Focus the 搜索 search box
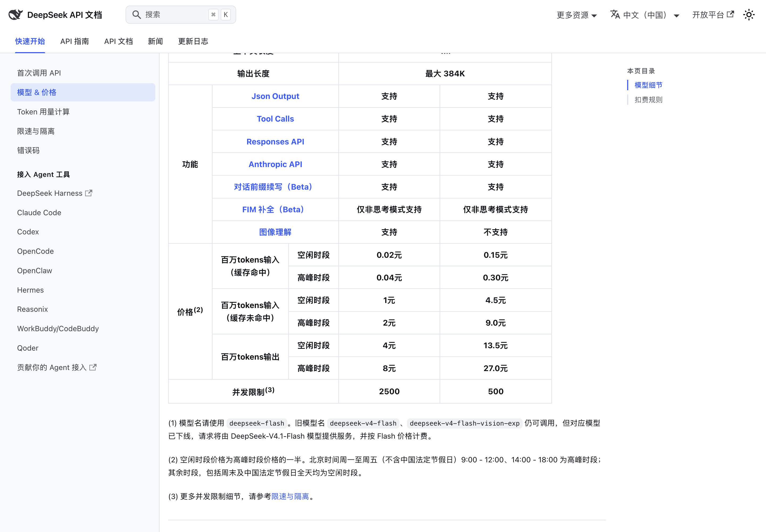766x532 pixels. (x=181, y=15)
